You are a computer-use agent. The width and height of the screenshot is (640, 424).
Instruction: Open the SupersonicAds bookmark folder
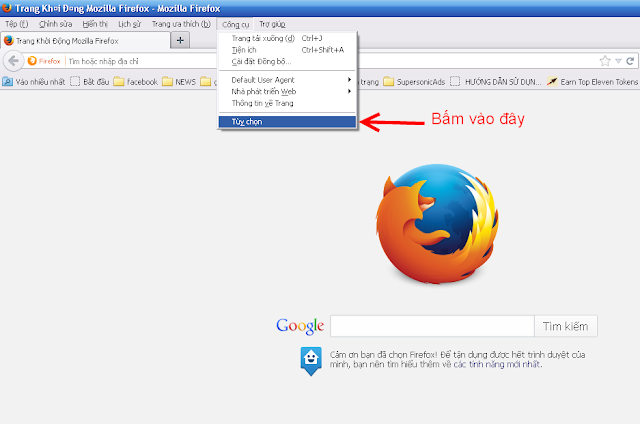414,82
